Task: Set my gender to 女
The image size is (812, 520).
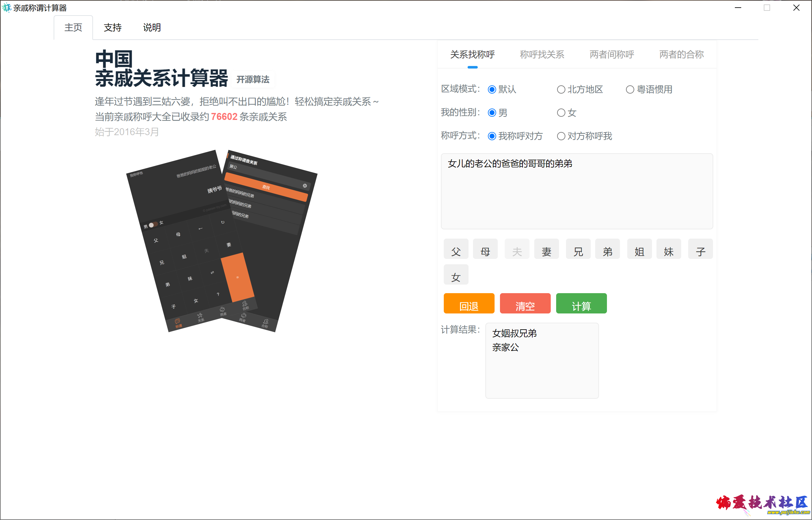Action: pos(561,113)
